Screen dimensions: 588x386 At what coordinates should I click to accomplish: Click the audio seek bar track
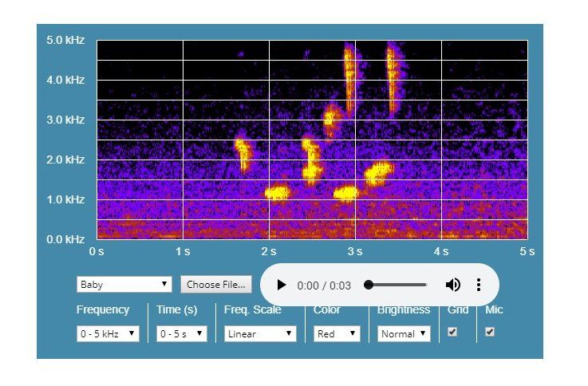[x=399, y=285]
